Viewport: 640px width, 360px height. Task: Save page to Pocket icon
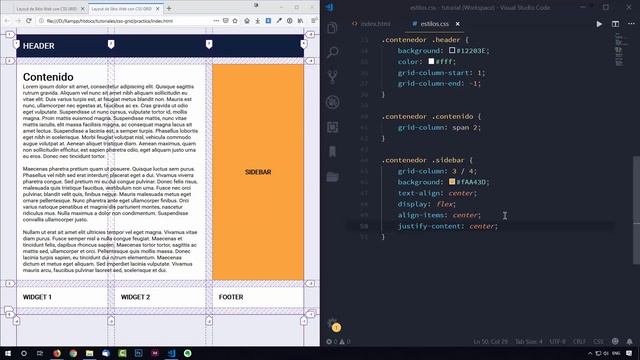click(x=226, y=21)
